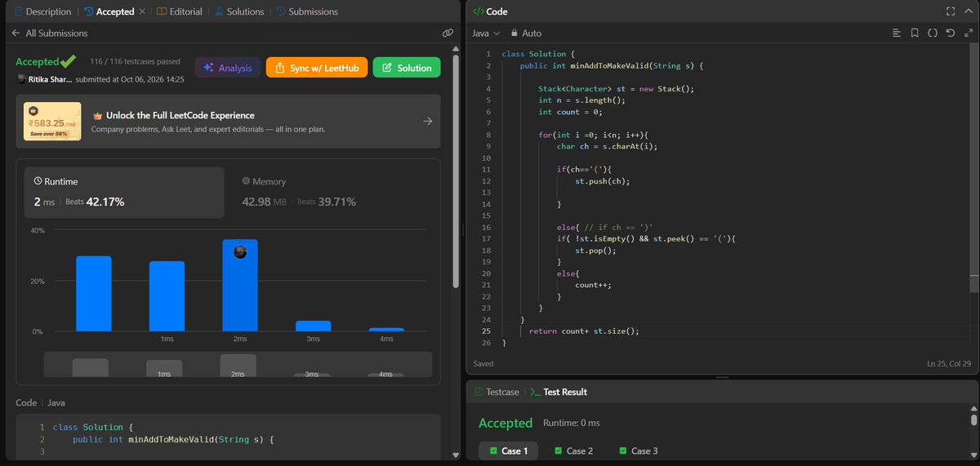The height and width of the screenshot is (466, 980).
Task: Select the Runtime stats card
Action: pyautogui.click(x=124, y=193)
